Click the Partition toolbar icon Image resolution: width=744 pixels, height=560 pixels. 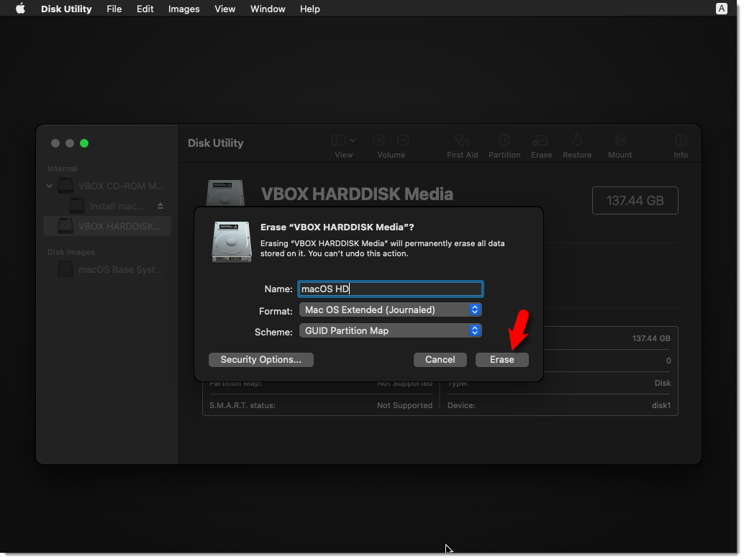pyautogui.click(x=504, y=140)
